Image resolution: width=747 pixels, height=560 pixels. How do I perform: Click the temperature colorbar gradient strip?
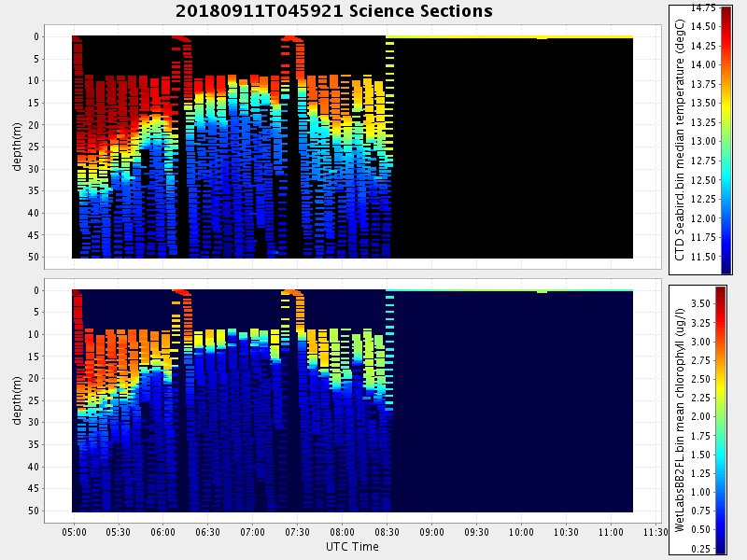pos(726,140)
